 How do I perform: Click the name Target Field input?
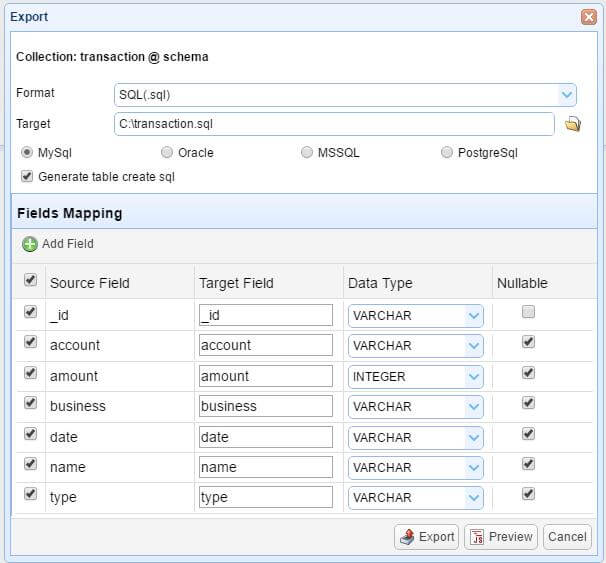tap(266, 467)
